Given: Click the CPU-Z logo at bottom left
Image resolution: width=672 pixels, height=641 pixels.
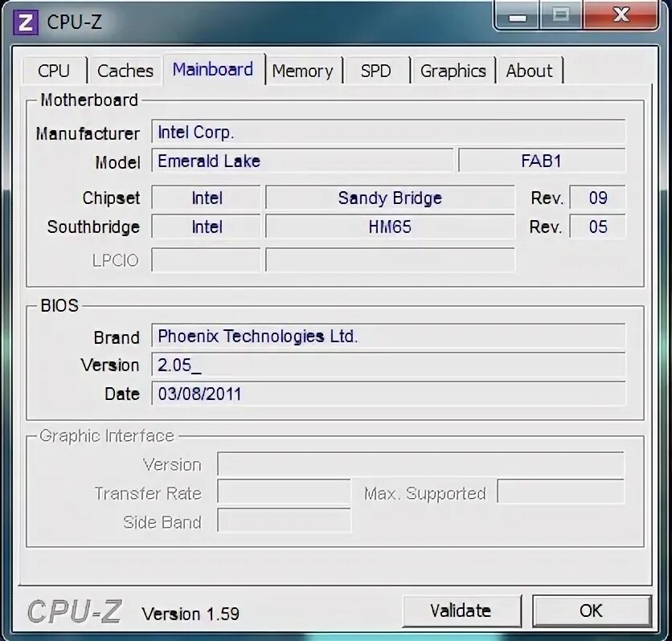Looking at the screenshot, I should [x=75, y=611].
